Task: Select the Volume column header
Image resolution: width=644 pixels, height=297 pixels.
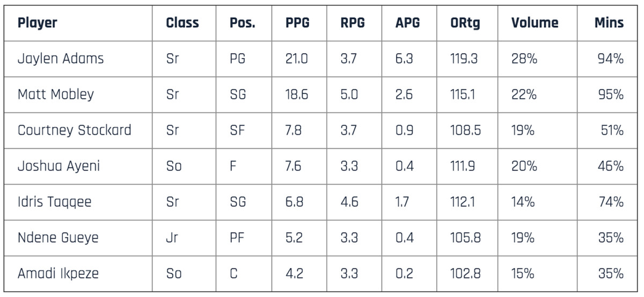Action: click(534, 23)
